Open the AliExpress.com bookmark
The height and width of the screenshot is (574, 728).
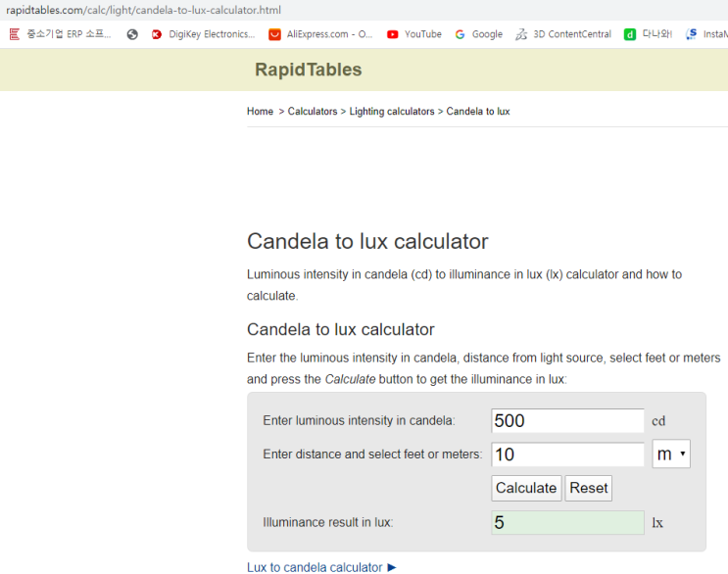[x=320, y=34]
